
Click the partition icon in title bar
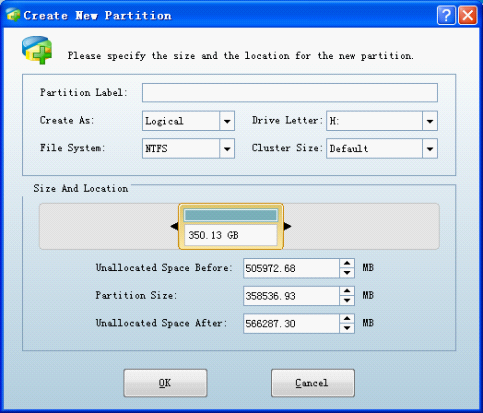[x=13, y=15]
